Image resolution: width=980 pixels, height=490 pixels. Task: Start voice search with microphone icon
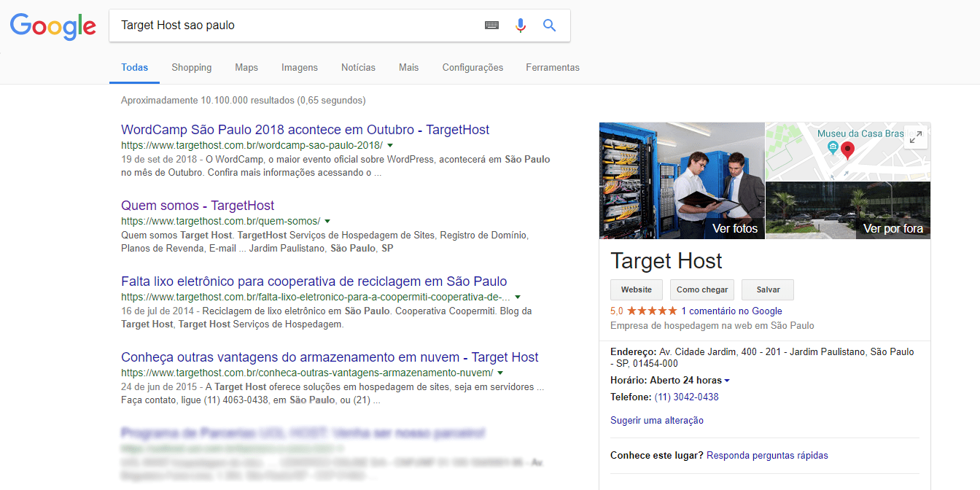tap(521, 26)
